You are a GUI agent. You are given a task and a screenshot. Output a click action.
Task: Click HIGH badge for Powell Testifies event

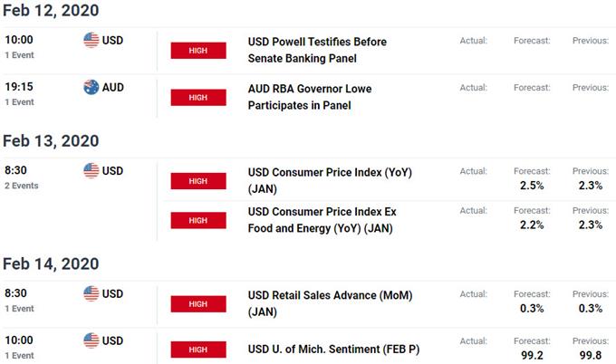[x=198, y=51]
